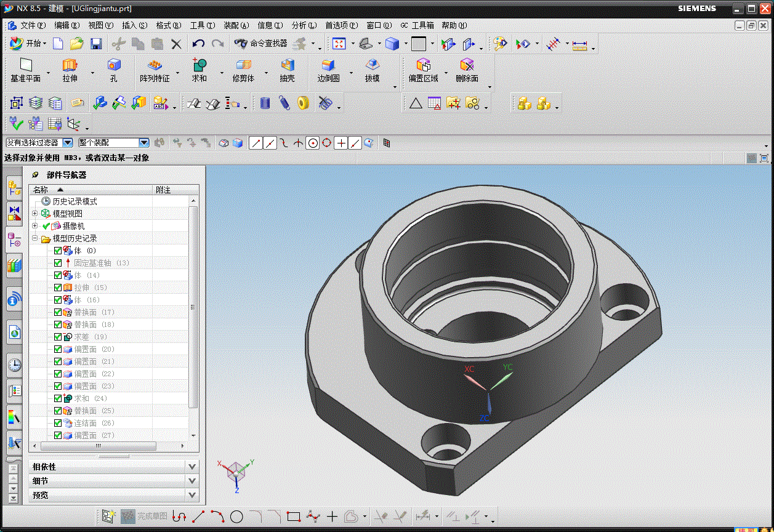774x532 pixels.
Task: Toggle checkbox for 求差 (19) feature
Action: 58,337
